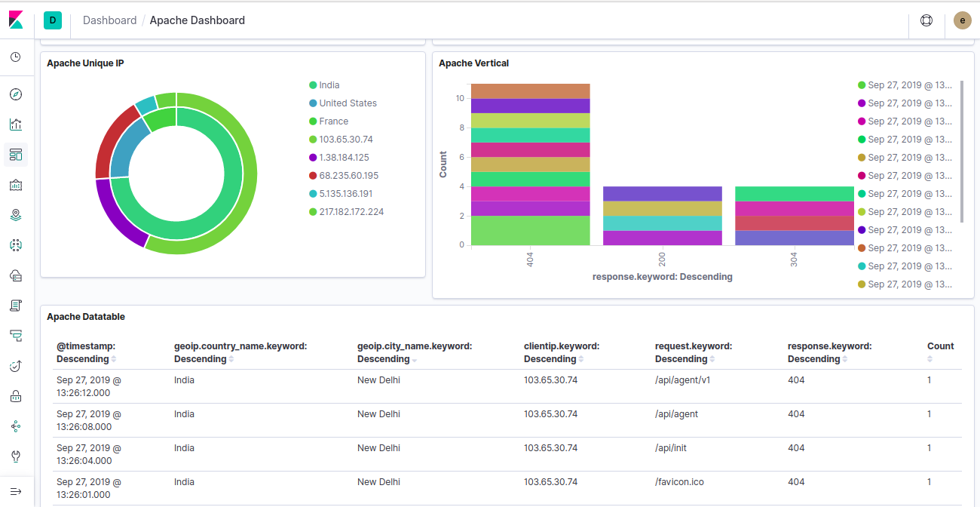This screenshot has width=980, height=507.
Task: Select 5.135.136.191 legend item
Action: pos(341,194)
